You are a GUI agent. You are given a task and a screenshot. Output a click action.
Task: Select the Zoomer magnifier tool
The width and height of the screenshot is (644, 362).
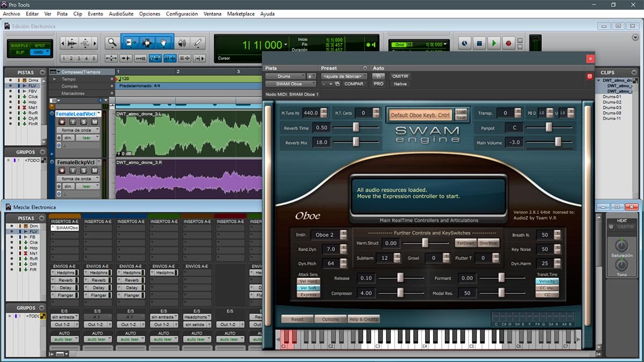tap(112, 43)
